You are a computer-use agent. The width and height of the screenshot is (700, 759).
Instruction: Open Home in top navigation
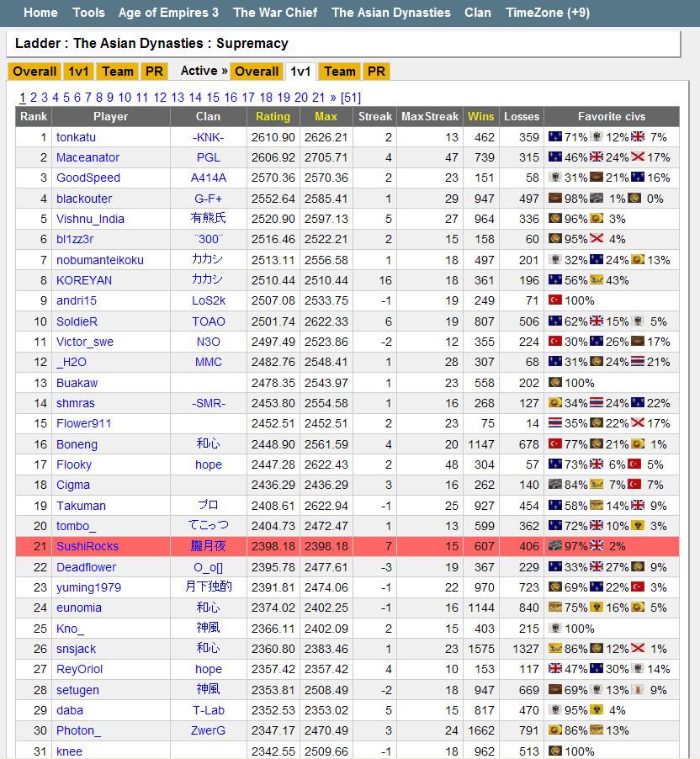[x=40, y=13]
